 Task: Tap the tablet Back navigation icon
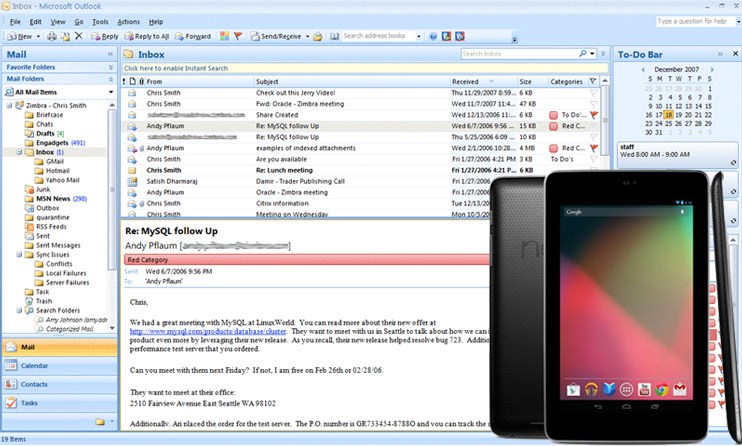pyautogui.click(x=598, y=407)
